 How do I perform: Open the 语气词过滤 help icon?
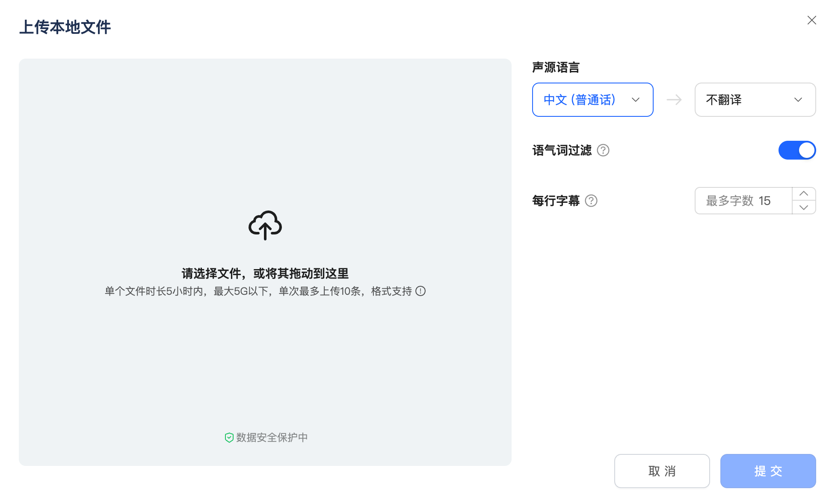pyautogui.click(x=603, y=150)
